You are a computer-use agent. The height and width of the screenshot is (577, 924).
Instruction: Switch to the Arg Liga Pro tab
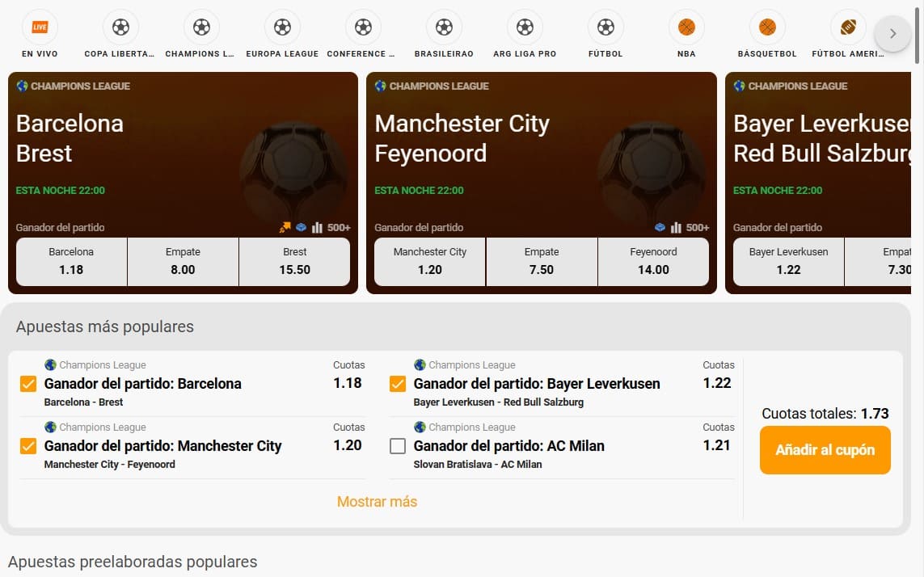coord(525,28)
